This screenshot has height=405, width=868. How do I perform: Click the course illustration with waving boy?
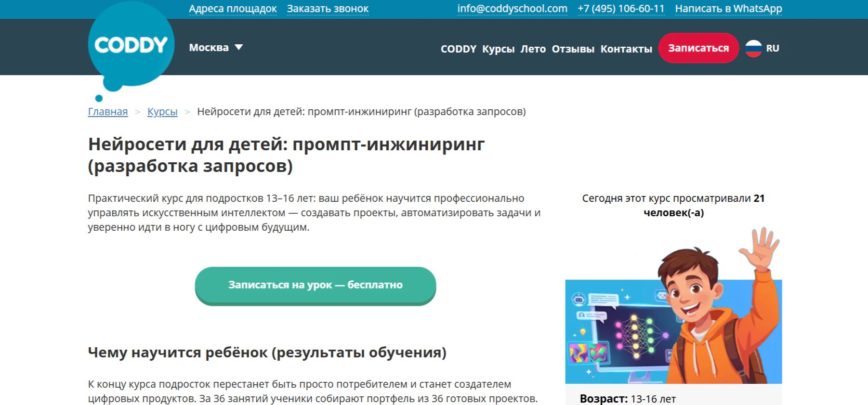click(x=673, y=305)
